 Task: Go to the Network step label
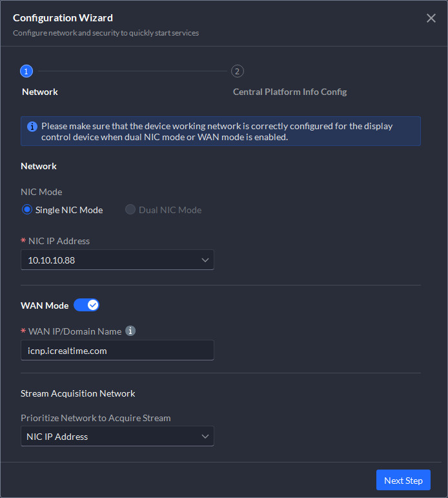(40, 92)
